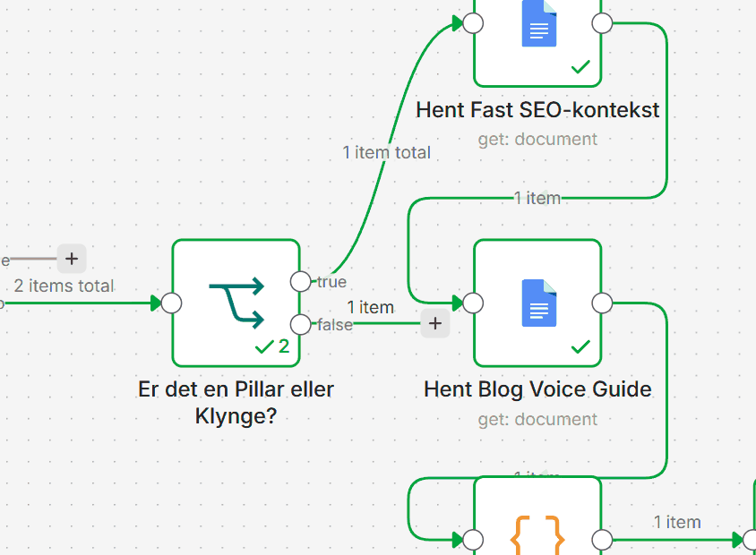Click 'get: document' under Hent Fast SEO-kontekst
756x555 pixels.
537,140
